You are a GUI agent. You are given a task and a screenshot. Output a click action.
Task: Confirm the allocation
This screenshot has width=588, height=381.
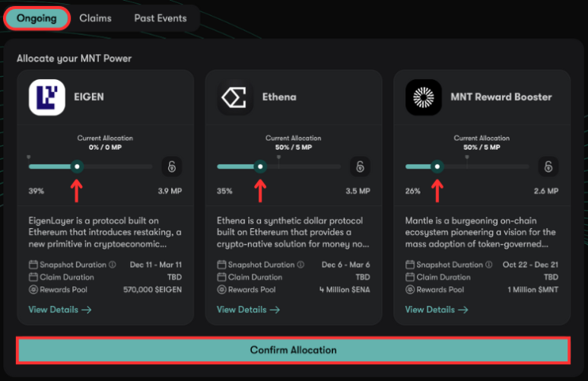pos(294,351)
